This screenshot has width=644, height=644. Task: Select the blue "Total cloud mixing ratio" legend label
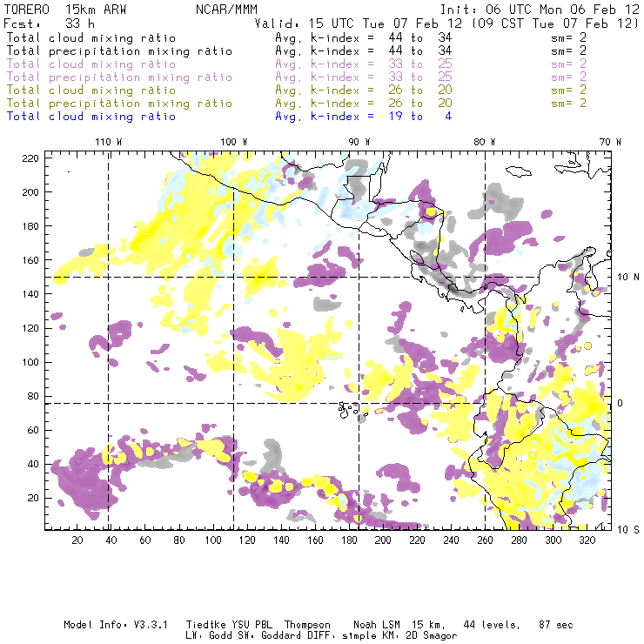tap(91, 117)
